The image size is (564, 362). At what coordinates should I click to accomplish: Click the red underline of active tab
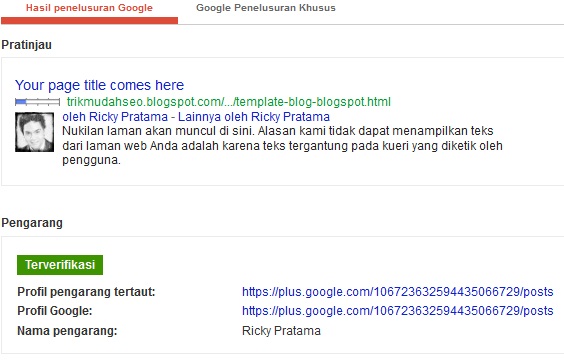tap(90, 21)
